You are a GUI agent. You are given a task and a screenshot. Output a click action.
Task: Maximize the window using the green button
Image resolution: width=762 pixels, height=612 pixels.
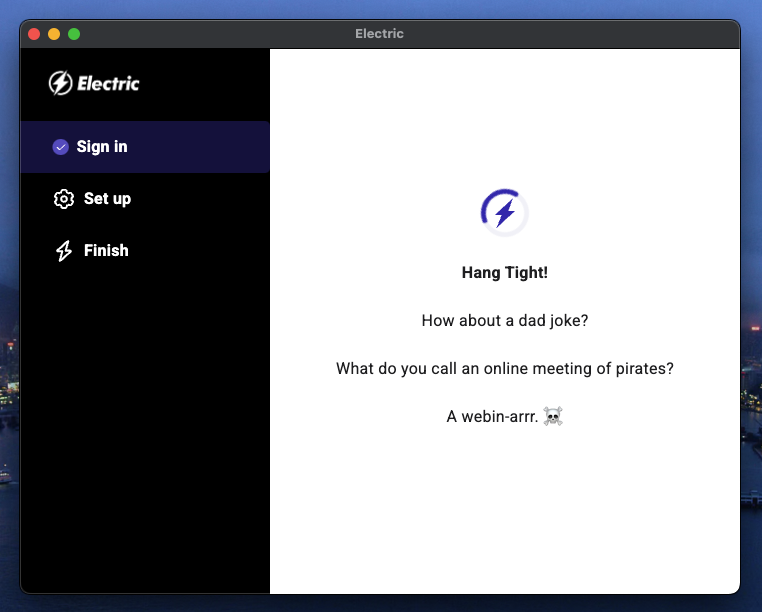coord(74,34)
